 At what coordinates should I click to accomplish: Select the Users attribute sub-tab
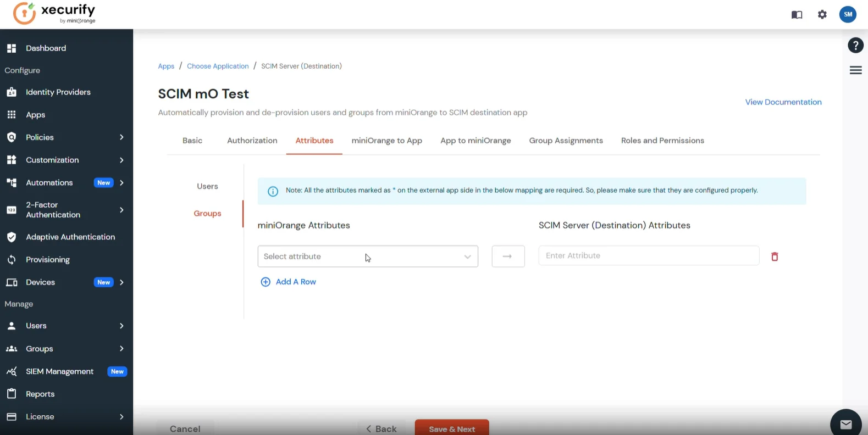207,186
